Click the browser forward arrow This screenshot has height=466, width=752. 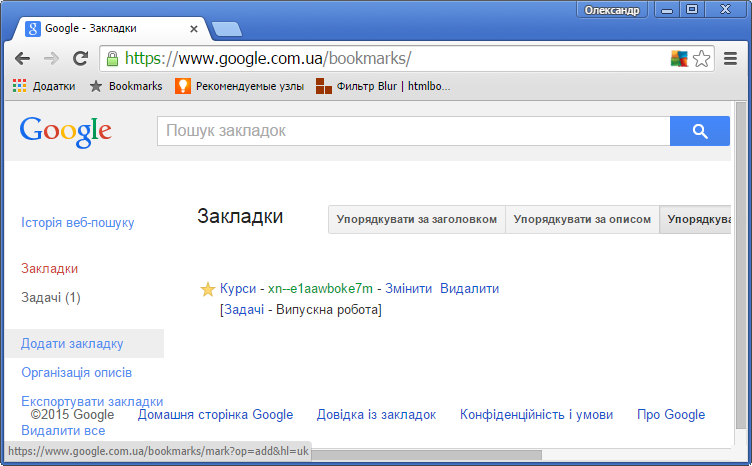tap(51, 58)
